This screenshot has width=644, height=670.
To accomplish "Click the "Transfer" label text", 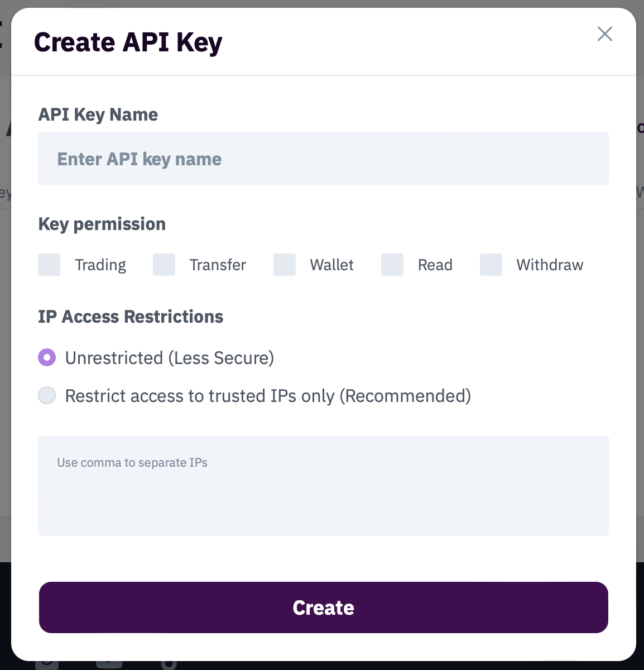I will 218,265.
